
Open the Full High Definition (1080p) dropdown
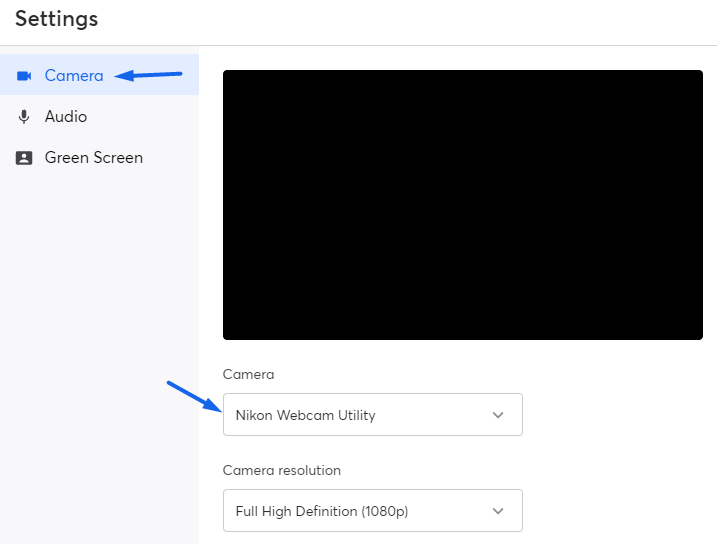coord(373,511)
